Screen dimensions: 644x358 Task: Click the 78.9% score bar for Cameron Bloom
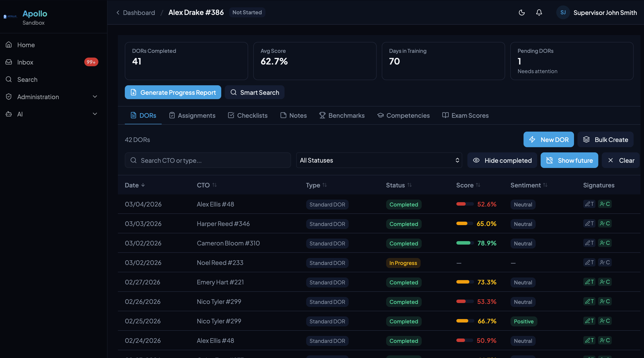pos(465,243)
